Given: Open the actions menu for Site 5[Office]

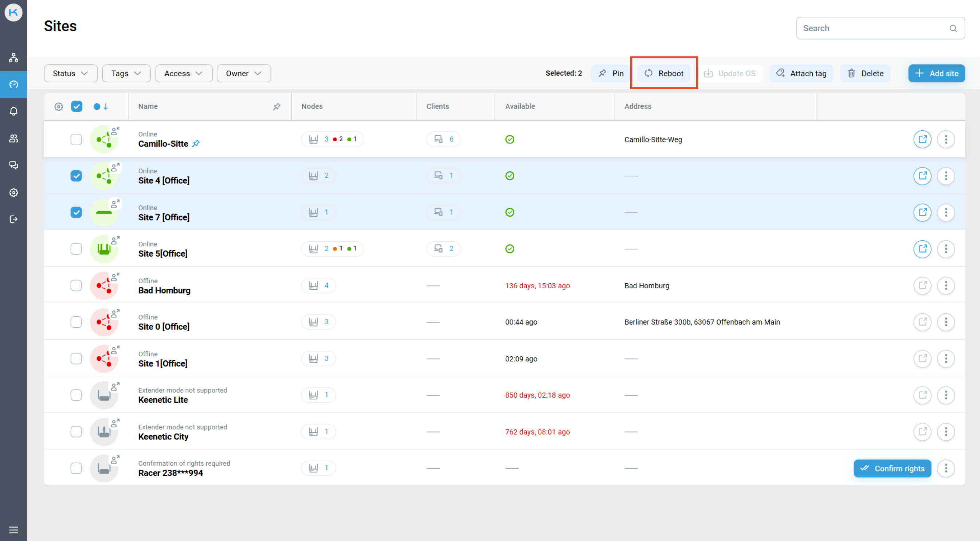Looking at the screenshot, I should click(946, 249).
